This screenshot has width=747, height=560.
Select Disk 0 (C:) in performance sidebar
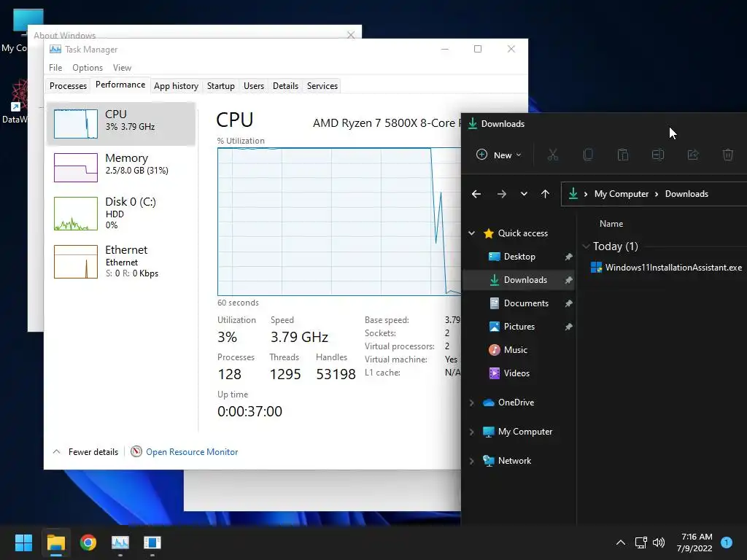tap(122, 214)
